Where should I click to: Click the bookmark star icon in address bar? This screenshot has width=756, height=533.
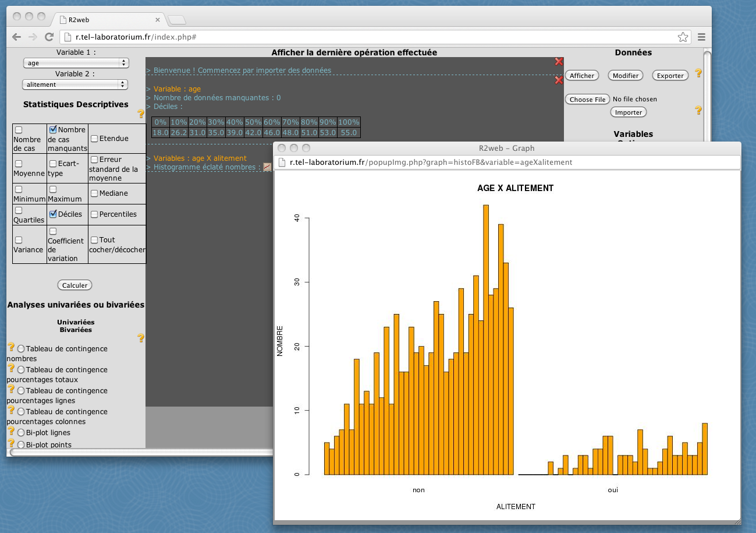pos(683,37)
